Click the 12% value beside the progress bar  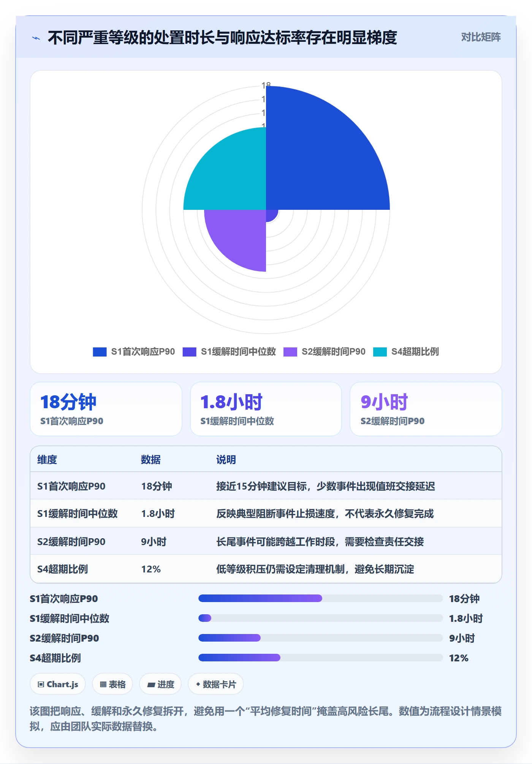pyautogui.click(x=459, y=658)
